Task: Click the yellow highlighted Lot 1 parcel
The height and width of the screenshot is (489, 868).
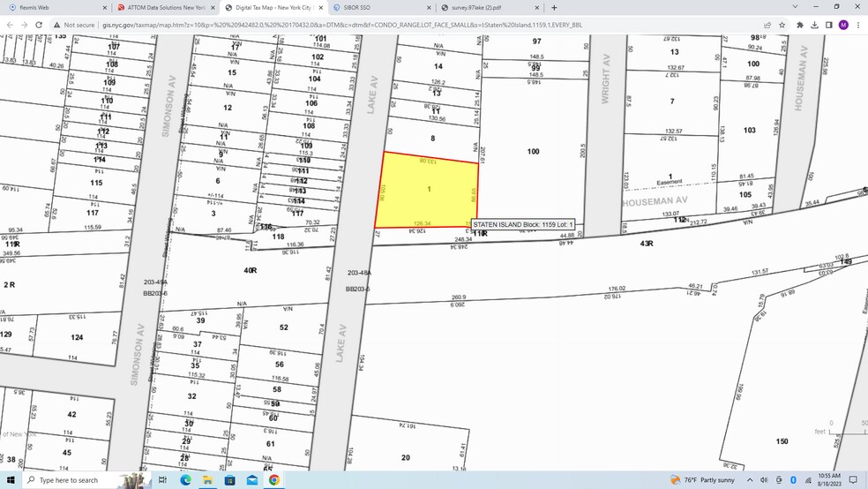Action: click(427, 190)
